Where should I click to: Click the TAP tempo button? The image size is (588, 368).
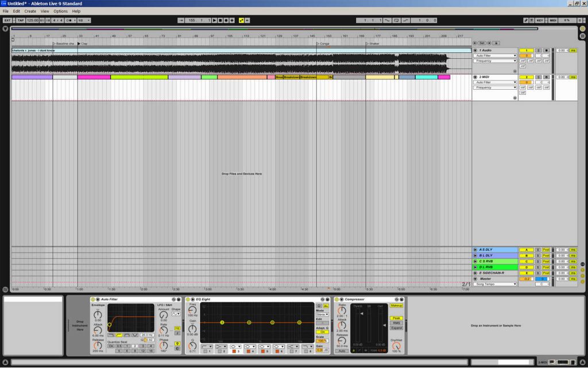tap(21, 20)
